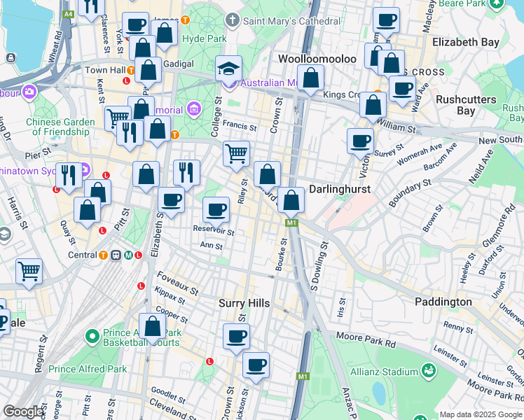Click the M1 shield near Anzac Parade
This screenshot has height=420, width=524.
302,377
